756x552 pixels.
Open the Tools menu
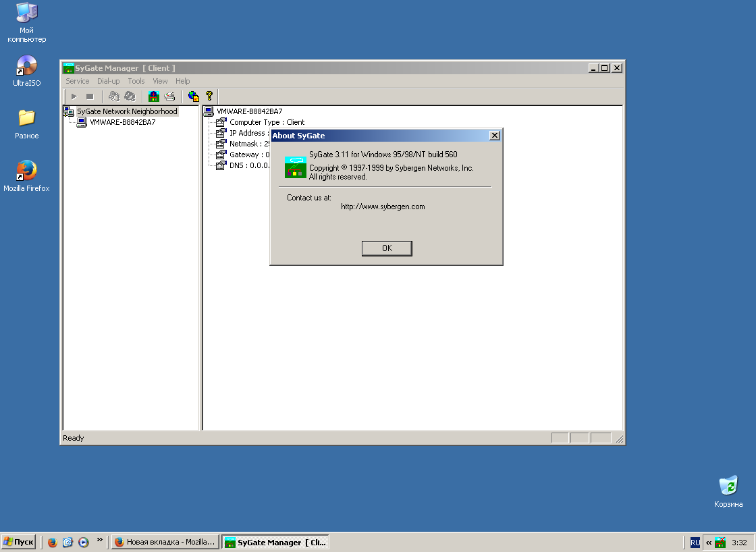pyautogui.click(x=136, y=81)
